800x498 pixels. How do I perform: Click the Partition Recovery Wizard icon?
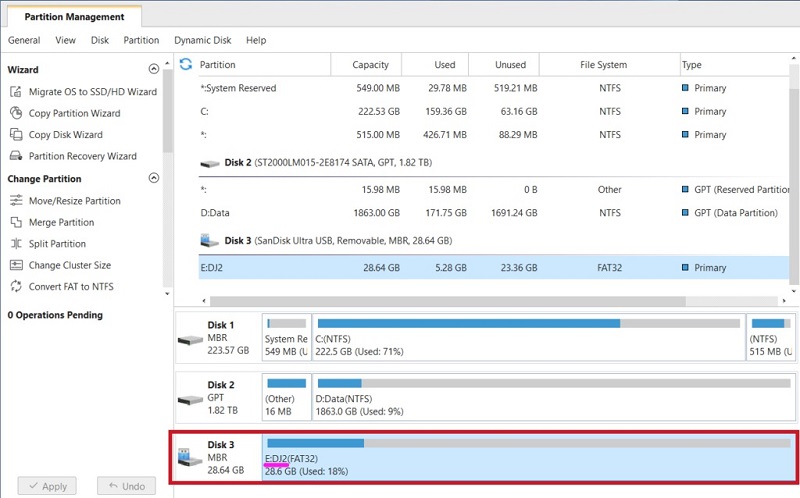point(16,156)
